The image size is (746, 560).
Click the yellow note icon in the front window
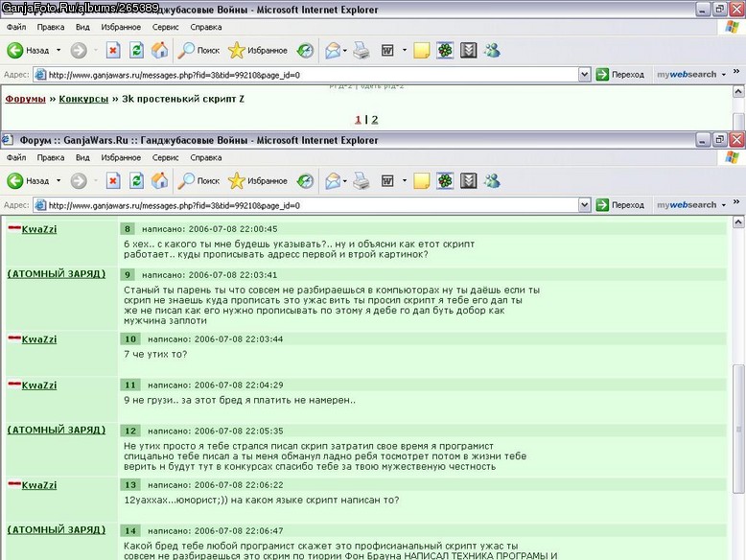pos(422,181)
